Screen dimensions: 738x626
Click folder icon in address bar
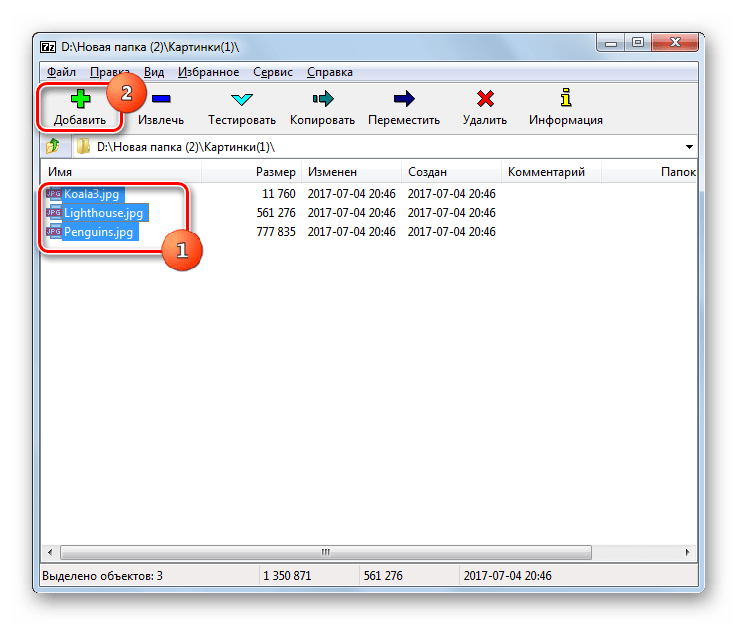[x=83, y=146]
